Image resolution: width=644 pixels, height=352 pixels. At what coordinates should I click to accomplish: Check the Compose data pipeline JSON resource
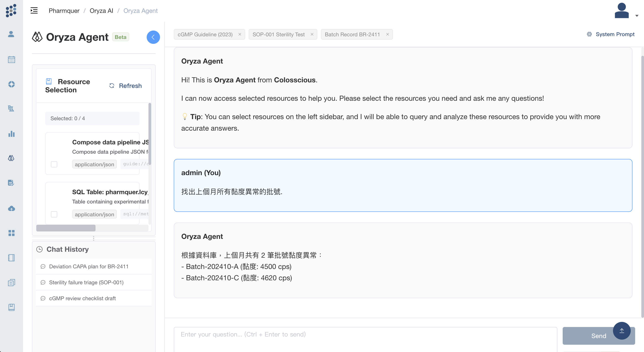pos(54,164)
